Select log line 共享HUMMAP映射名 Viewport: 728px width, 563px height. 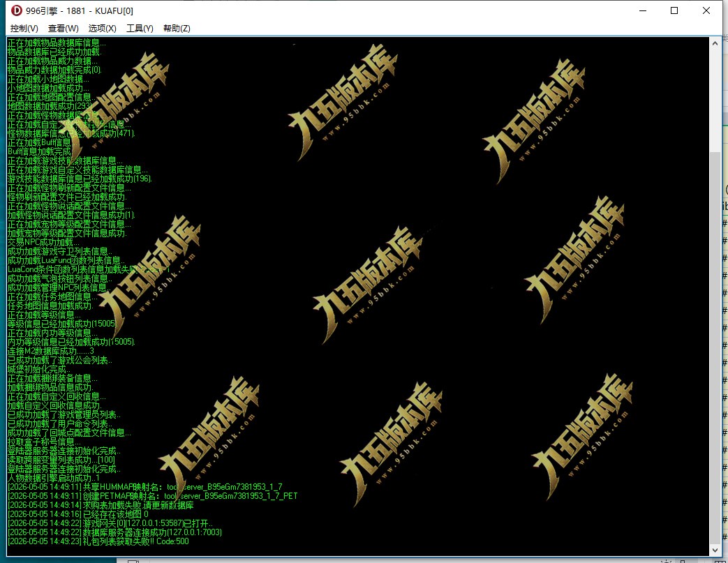145,487
